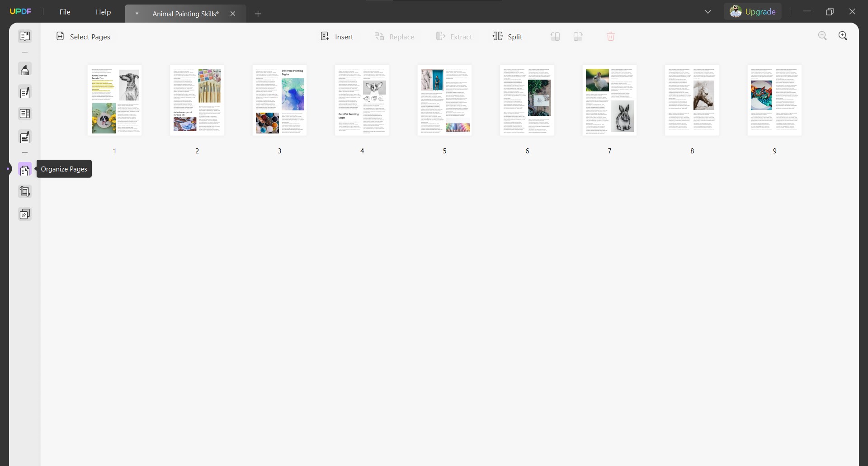Image resolution: width=868 pixels, height=466 pixels.
Task: Open the Annotate tool in the sidebar
Action: pyautogui.click(x=25, y=92)
